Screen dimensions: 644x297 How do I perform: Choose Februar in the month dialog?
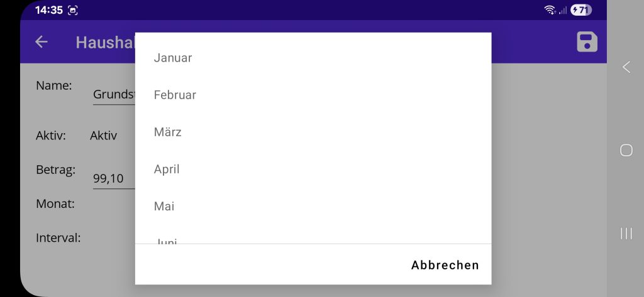175,95
